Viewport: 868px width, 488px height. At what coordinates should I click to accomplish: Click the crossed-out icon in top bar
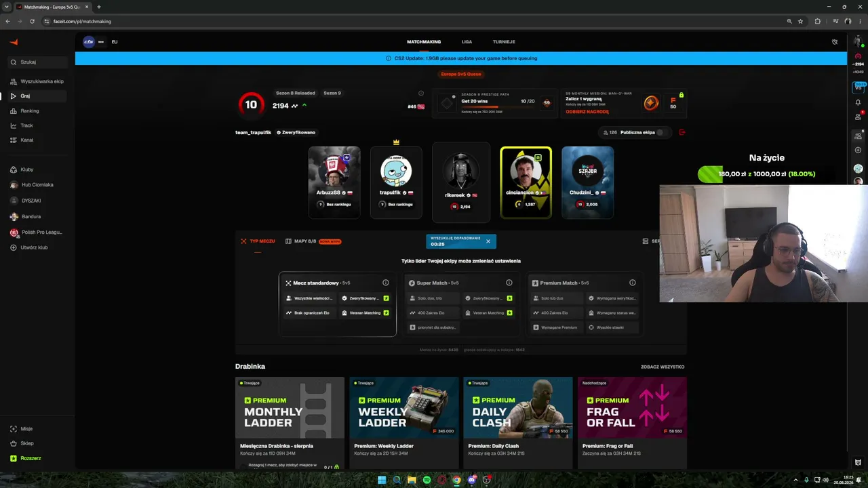835,42
